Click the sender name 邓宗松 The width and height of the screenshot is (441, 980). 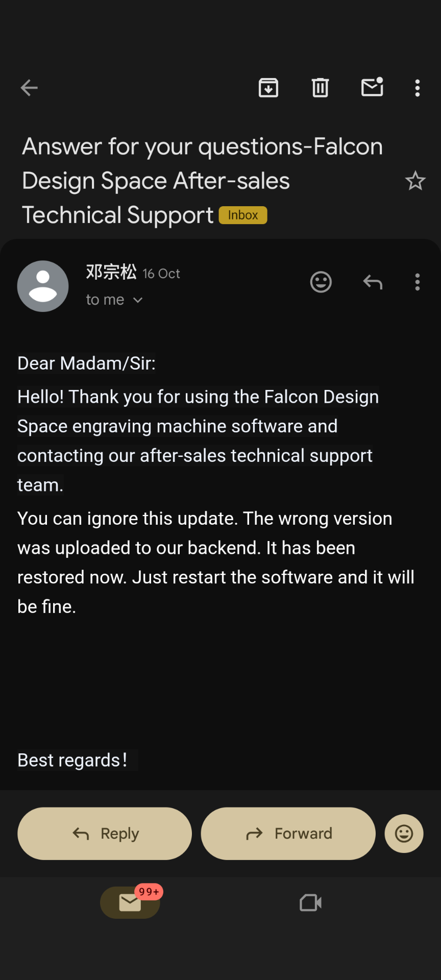[x=111, y=272]
